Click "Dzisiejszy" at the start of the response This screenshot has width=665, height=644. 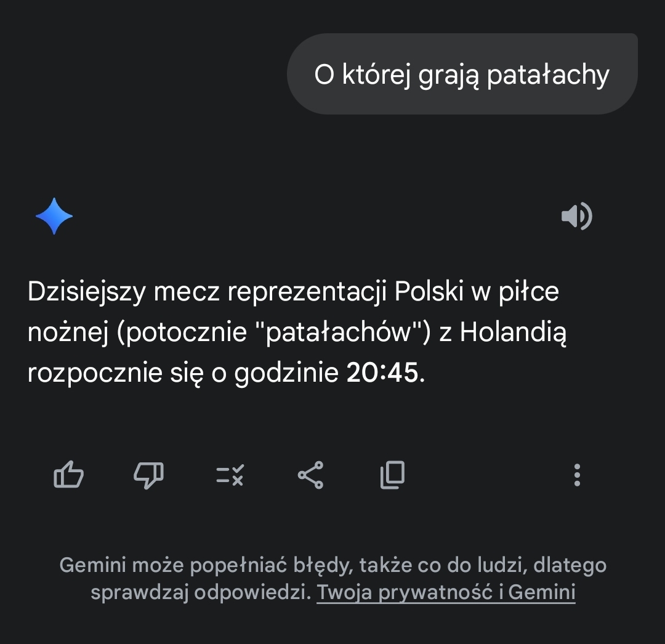point(86,292)
